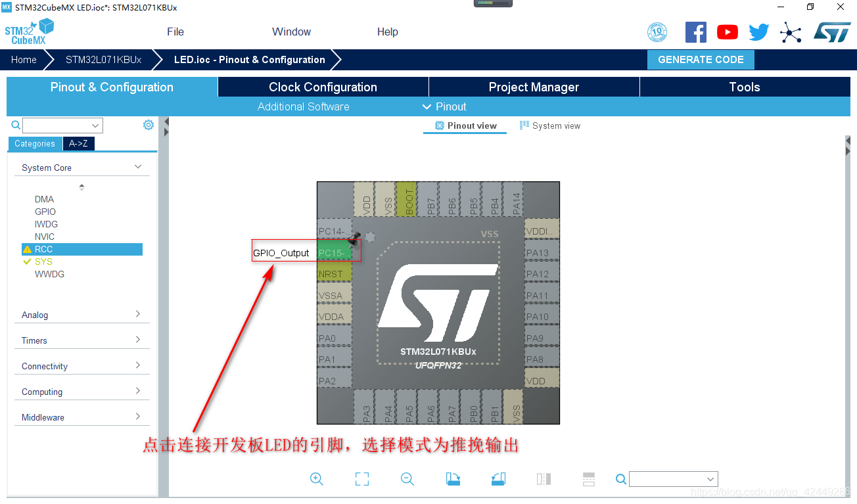Screen dimensions: 857x504
Task: Select WWDG in System Core
Action: click(x=49, y=274)
